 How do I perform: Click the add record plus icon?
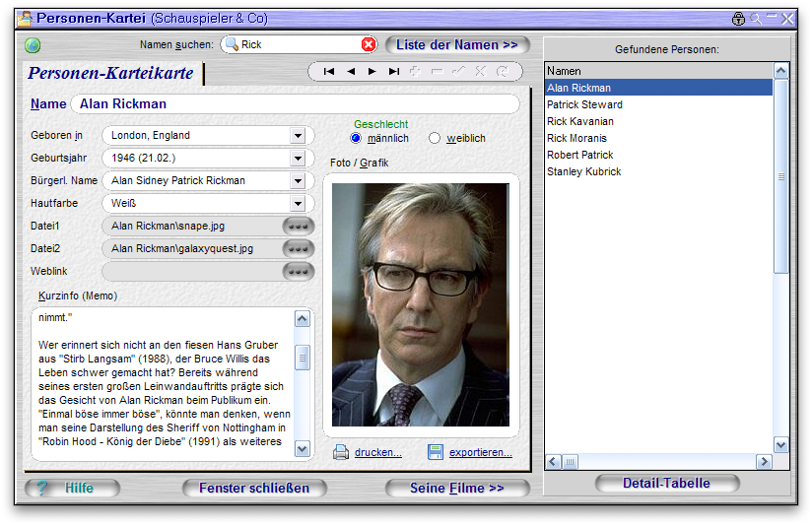[x=415, y=72]
